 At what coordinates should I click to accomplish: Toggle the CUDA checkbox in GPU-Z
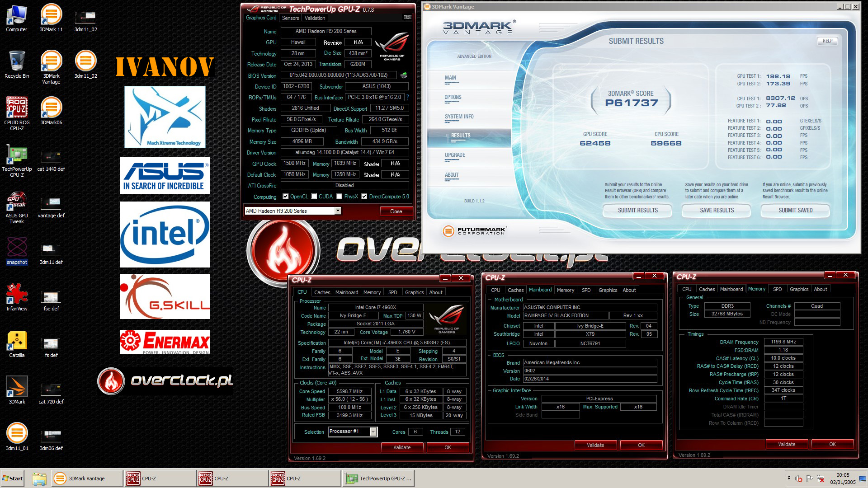coord(314,197)
